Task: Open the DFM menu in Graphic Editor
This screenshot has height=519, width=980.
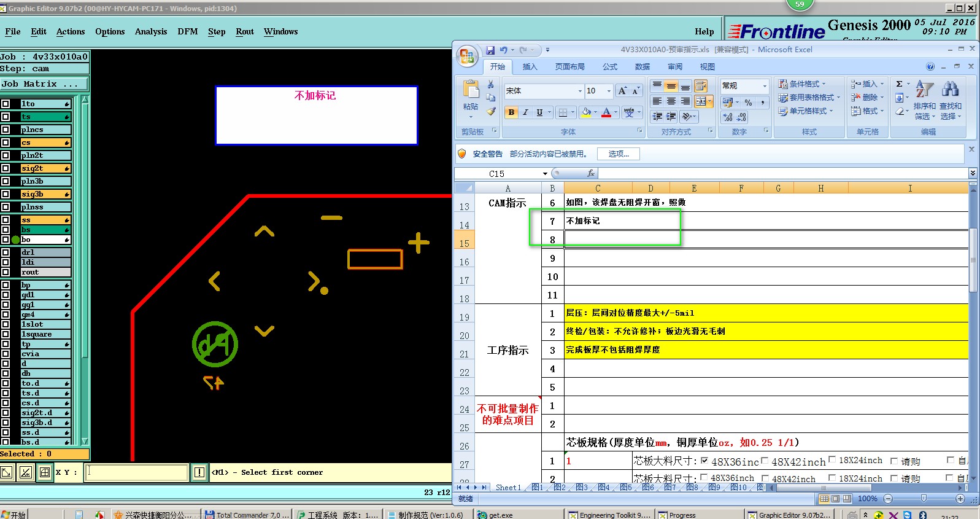Action: [x=188, y=31]
